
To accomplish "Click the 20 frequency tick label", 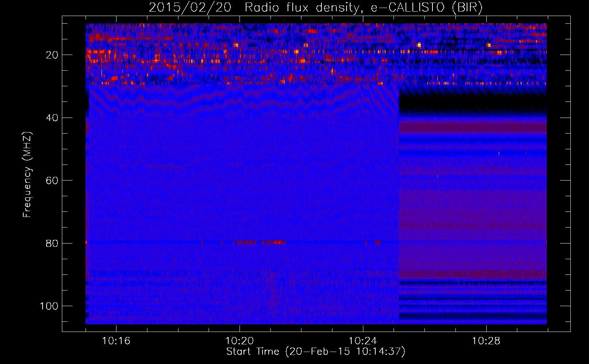I will click(52, 55).
